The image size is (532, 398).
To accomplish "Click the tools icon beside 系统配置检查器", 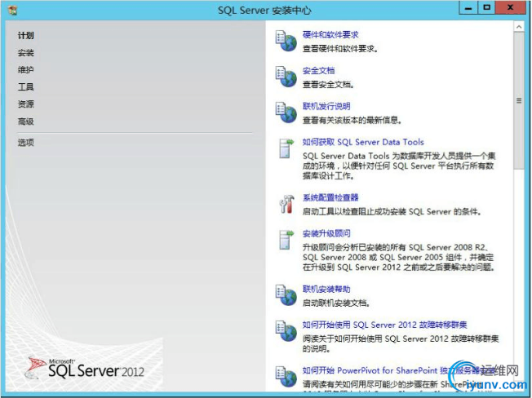I will pyautogui.click(x=286, y=204).
